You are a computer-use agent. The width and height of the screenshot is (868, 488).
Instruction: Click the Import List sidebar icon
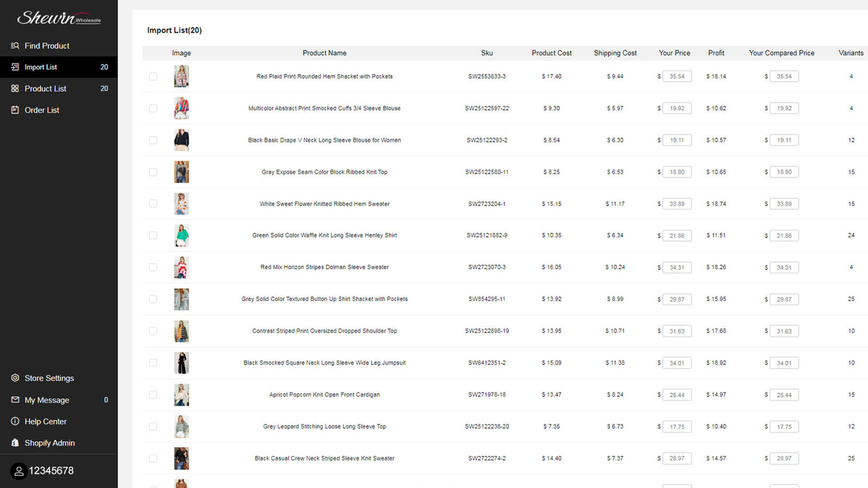pos(15,67)
